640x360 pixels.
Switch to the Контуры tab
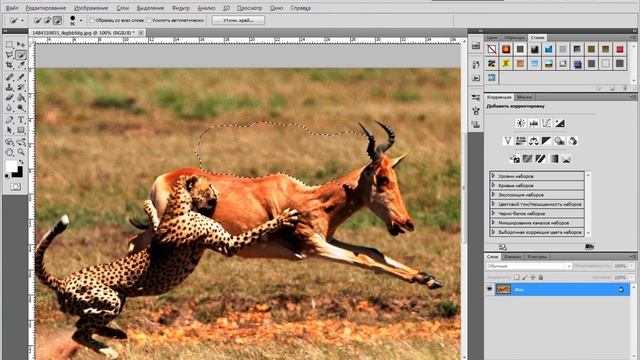(x=536, y=257)
